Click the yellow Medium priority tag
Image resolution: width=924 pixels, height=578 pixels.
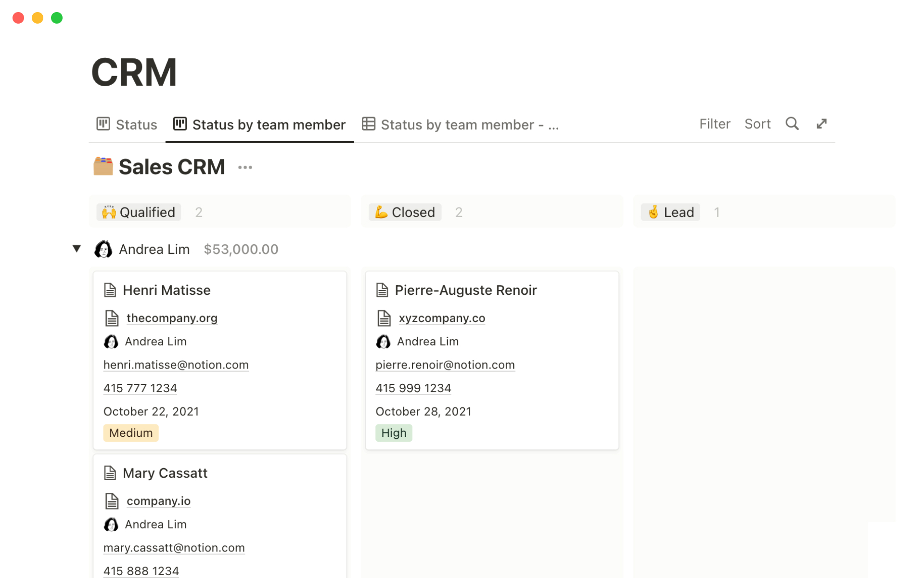click(x=130, y=433)
